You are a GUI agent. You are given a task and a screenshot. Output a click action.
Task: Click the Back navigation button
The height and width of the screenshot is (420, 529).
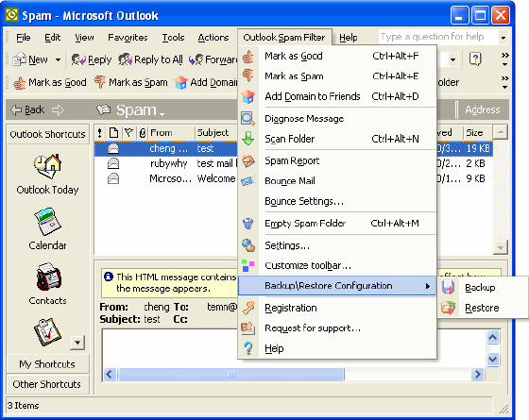pos(27,109)
